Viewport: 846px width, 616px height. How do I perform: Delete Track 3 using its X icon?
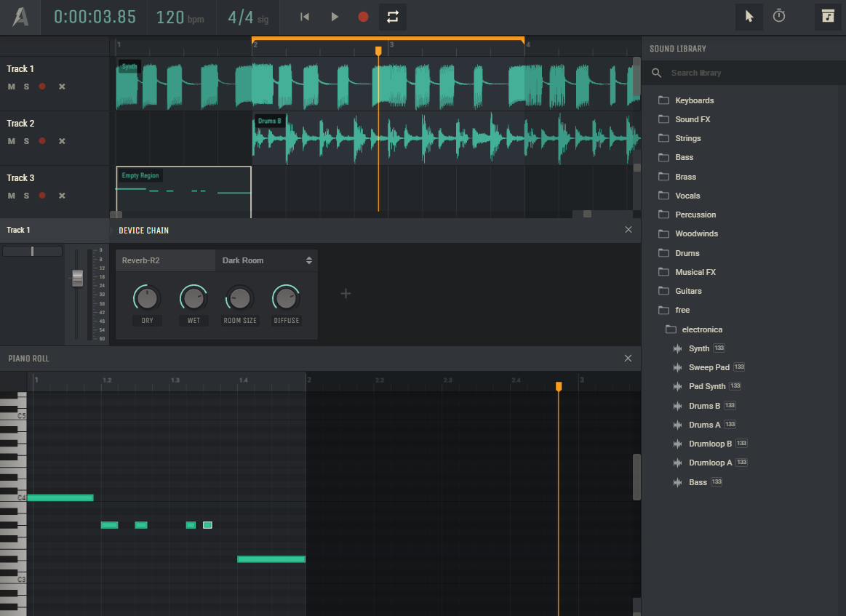pyautogui.click(x=62, y=196)
